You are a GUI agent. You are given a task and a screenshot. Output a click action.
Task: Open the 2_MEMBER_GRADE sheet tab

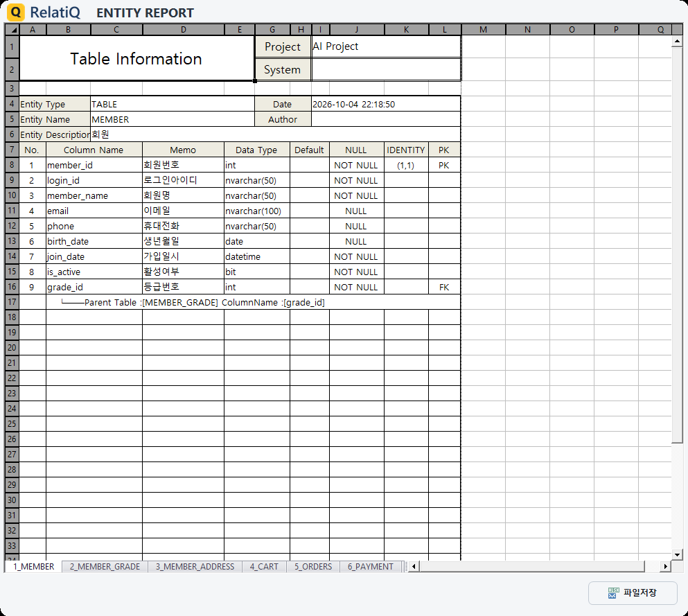pyautogui.click(x=105, y=566)
